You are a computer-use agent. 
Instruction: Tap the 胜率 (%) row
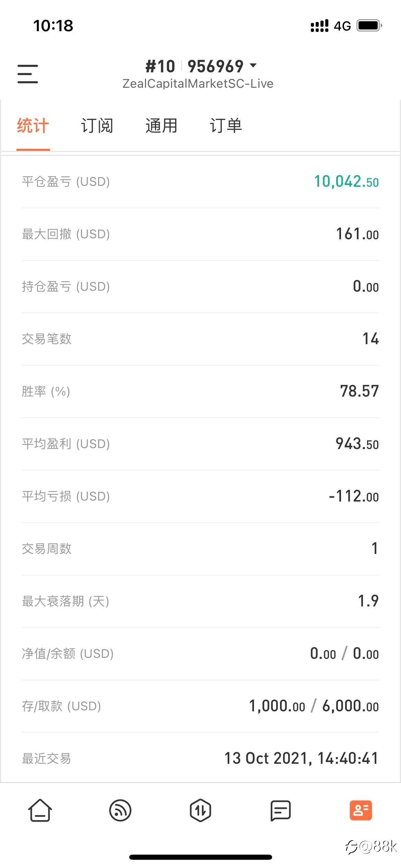tap(200, 391)
